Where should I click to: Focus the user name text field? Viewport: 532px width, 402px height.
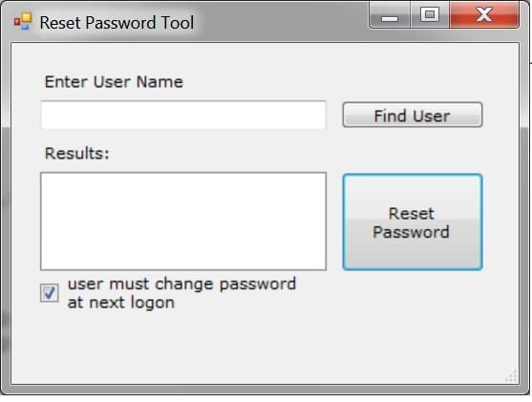pos(183,115)
